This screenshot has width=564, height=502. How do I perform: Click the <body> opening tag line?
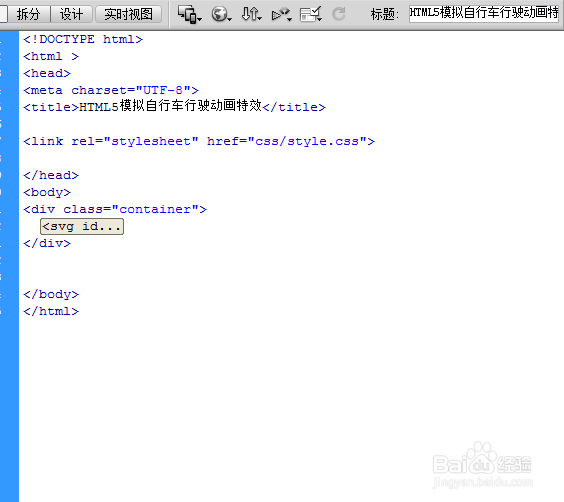coord(47,192)
